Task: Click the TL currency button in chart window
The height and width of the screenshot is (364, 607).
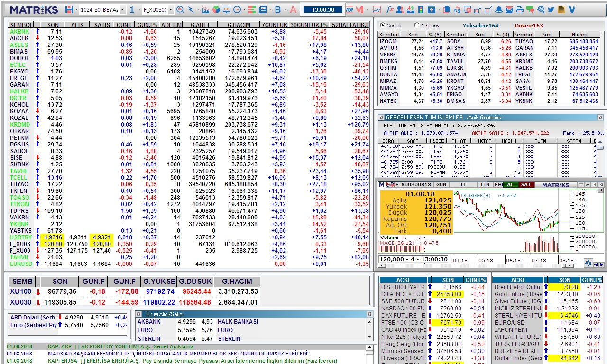Action: pyautogui.click(x=463, y=184)
